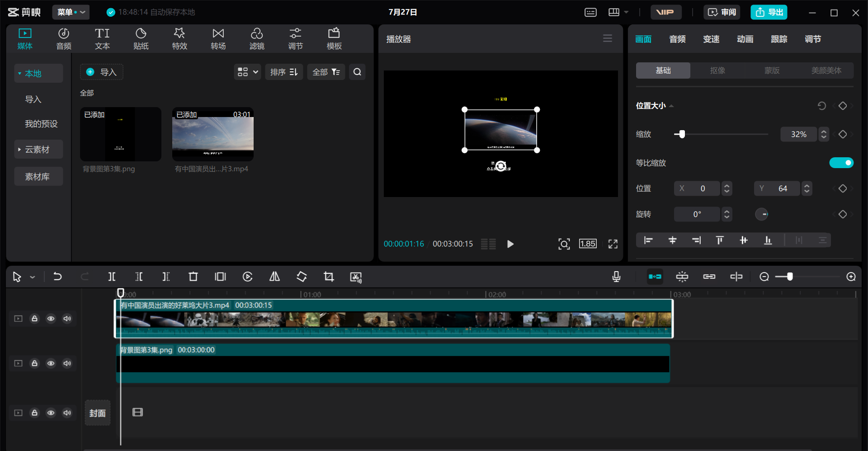Image resolution: width=868 pixels, height=451 pixels.
Task: Select the 抠像 cutout sub-tab
Action: click(x=717, y=70)
